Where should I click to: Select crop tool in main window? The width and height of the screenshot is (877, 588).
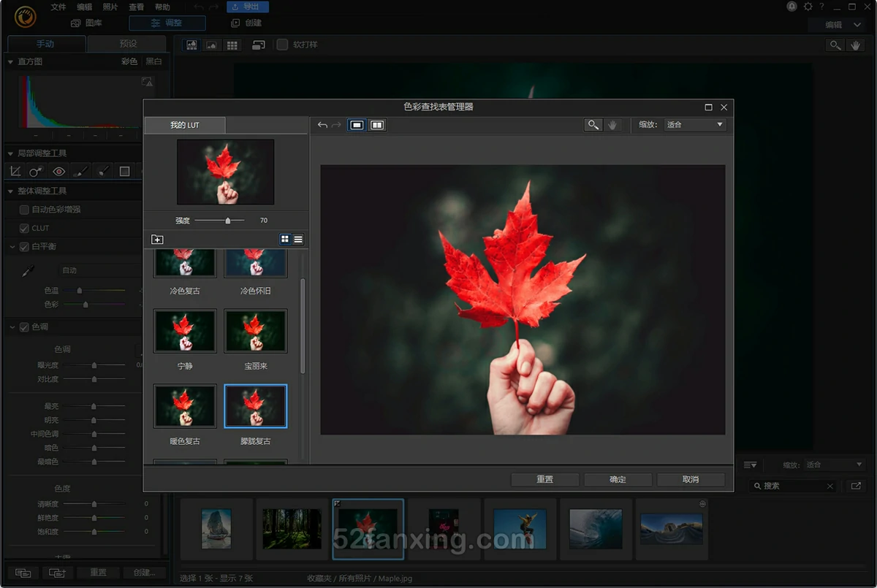pyautogui.click(x=15, y=172)
